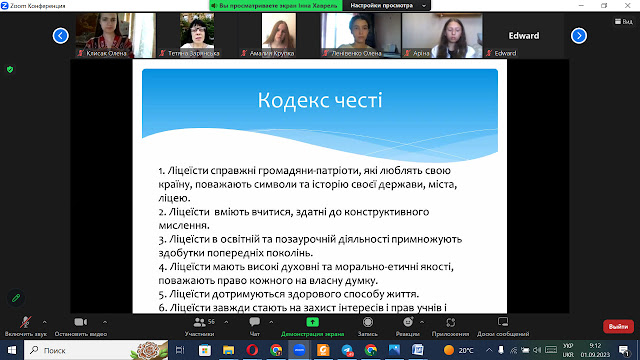The width and height of the screenshot is (640, 360).
Task: Open the Чат chat panel
Action: point(255,326)
